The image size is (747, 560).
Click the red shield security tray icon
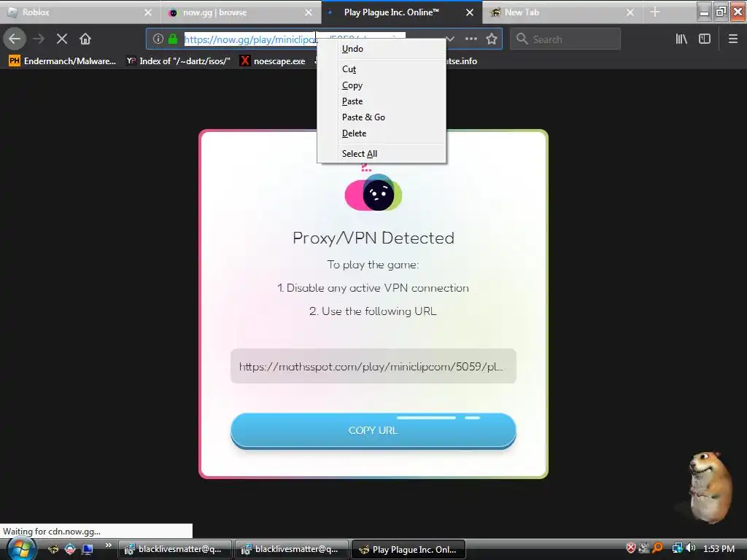pos(631,548)
